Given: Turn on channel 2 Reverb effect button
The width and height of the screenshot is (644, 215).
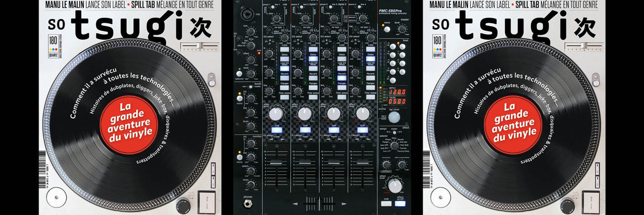Looking at the screenshot, I should (313, 78).
